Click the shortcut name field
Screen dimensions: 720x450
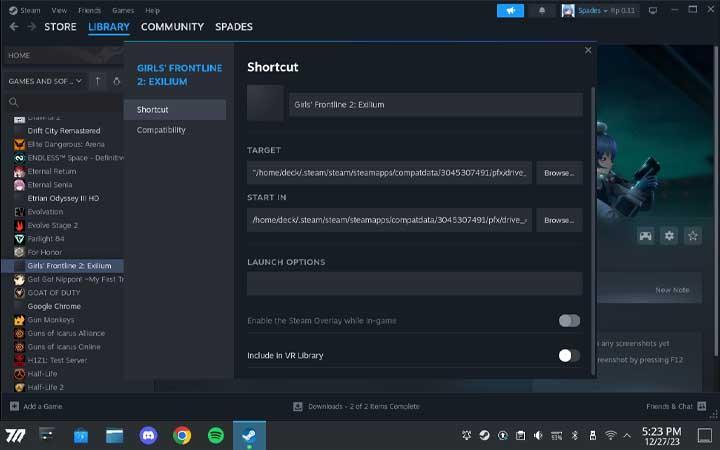click(436, 105)
